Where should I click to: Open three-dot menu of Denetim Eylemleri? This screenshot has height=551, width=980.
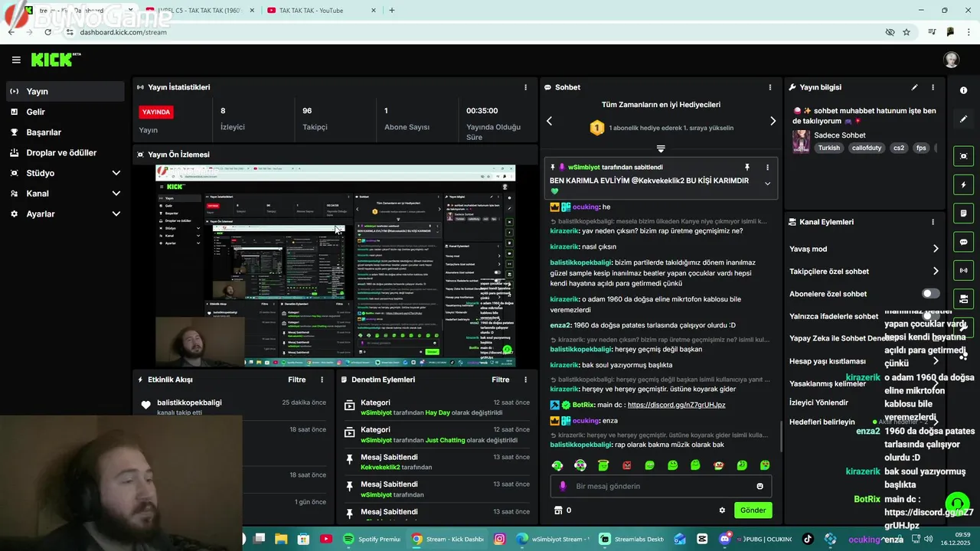[x=525, y=380]
